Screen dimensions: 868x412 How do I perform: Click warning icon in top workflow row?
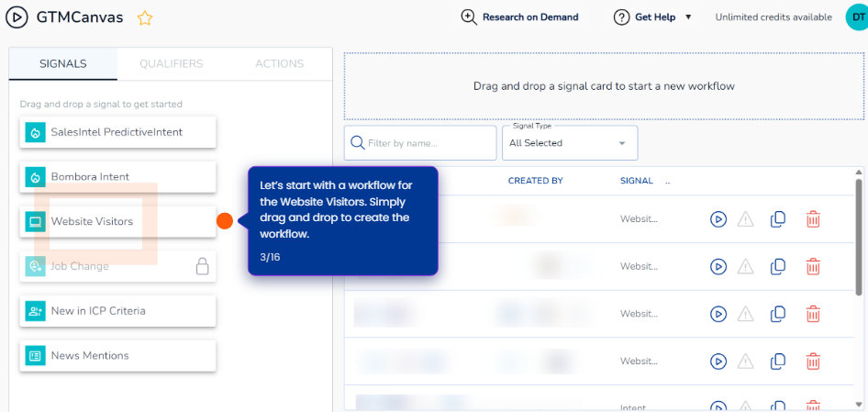coord(746,219)
